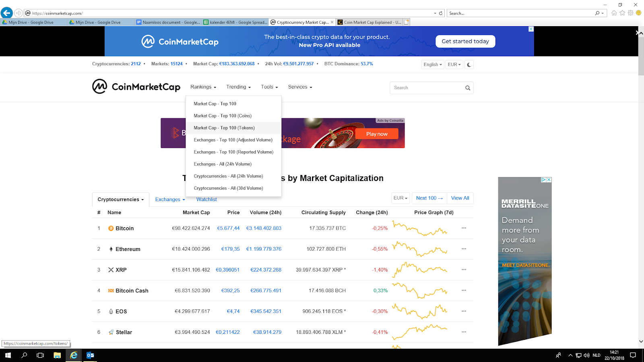
Task: Click the Bitcoin Cash logo icon
Action: click(111, 290)
